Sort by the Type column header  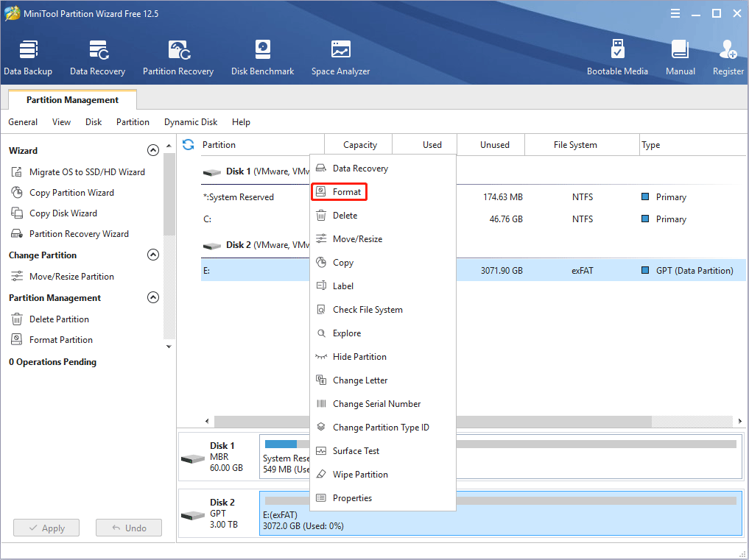click(692, 145)
